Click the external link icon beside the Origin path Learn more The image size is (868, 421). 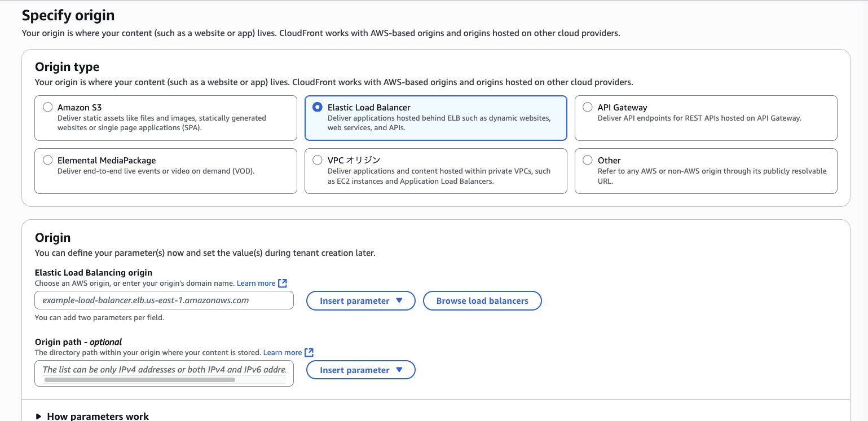click(309, 352)
